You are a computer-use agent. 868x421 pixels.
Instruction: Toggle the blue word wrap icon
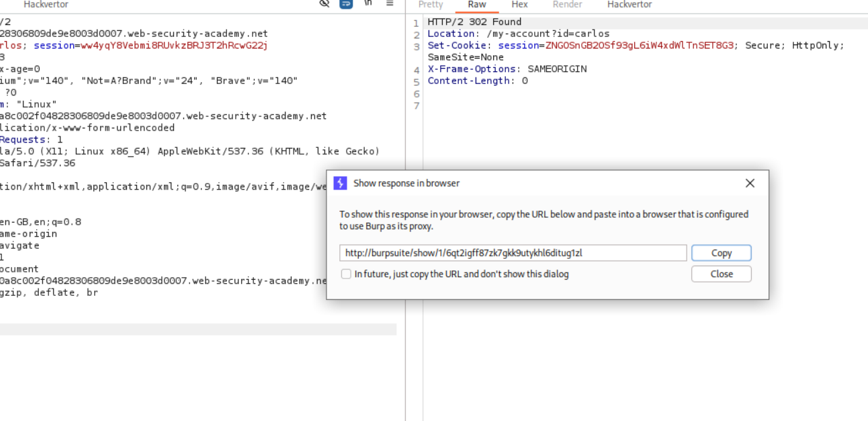click(346, 3)
